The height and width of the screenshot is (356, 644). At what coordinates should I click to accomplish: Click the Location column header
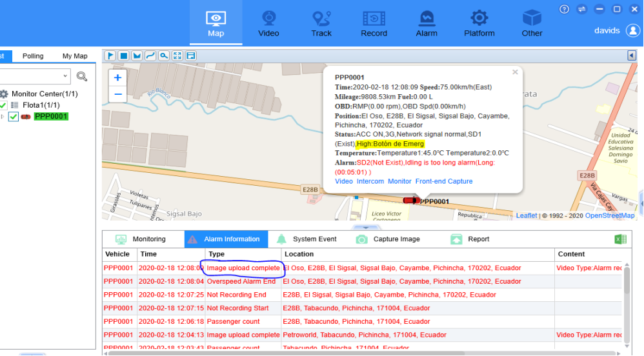[418, 254]
